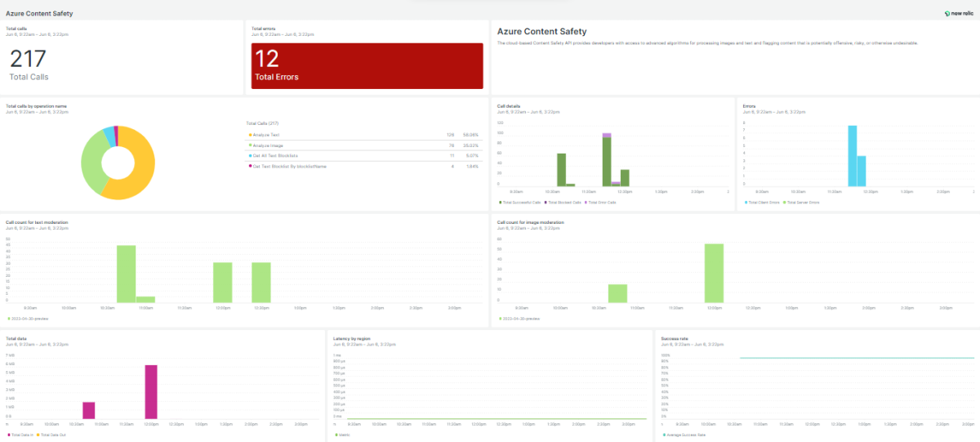Click the 217 Total Calls billboard
The width and height of the screenshot is (980, 442).
point(29,65)
